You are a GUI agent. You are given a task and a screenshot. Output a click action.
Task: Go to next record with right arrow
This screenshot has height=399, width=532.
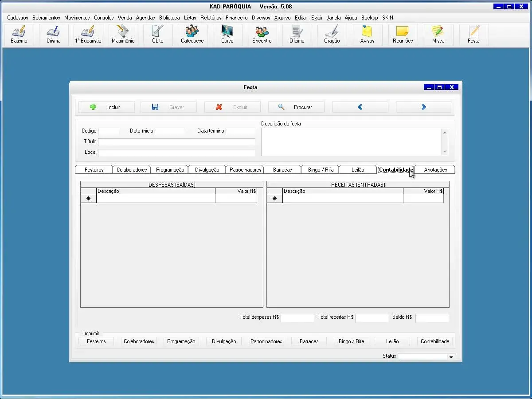pos(424,107)
